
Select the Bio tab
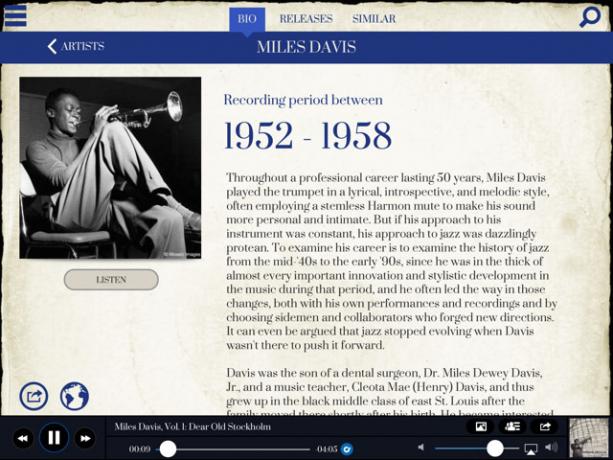[x=247, y=20]
